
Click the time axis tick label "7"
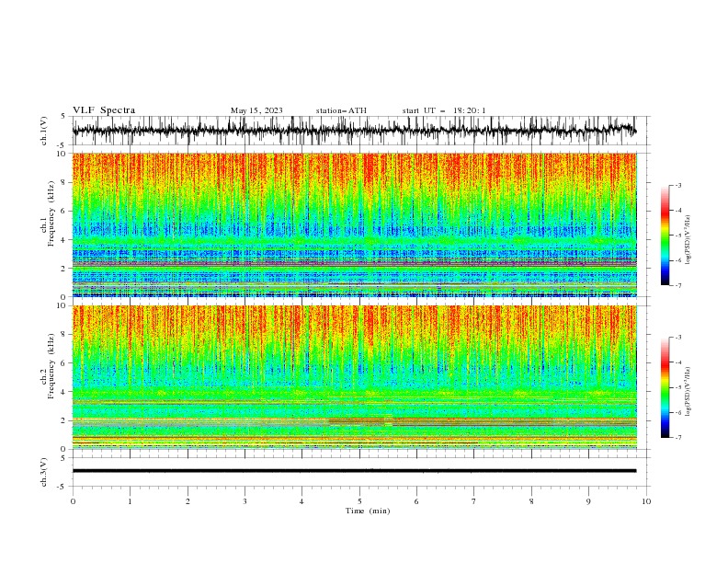474,501
